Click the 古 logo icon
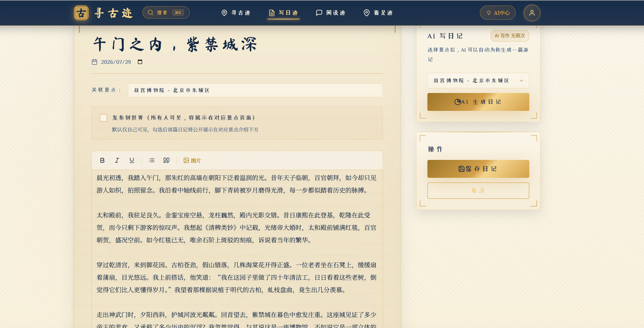This screenshot has width=644, height=328. pos(81,13)
